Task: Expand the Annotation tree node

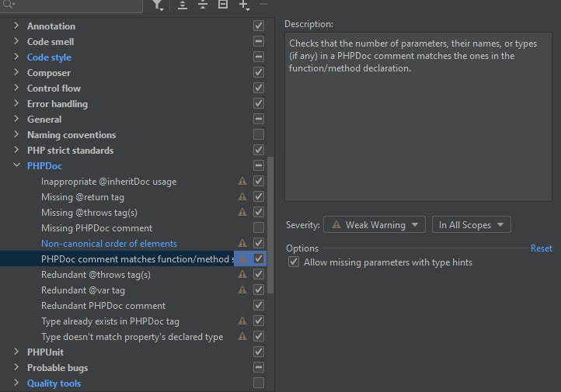Action: [16, 26]
